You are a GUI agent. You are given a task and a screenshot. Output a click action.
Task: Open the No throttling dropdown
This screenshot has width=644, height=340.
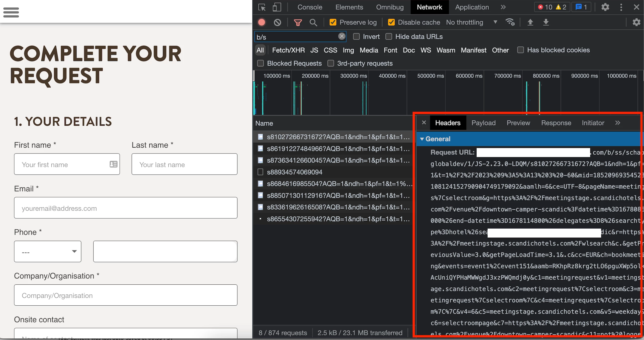(x=471, y=22)
